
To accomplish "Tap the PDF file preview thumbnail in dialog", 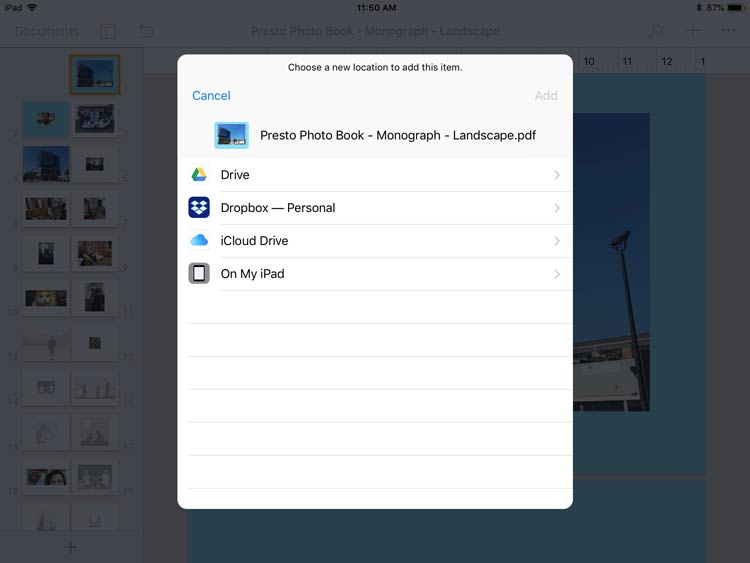I will coord(232,135).
